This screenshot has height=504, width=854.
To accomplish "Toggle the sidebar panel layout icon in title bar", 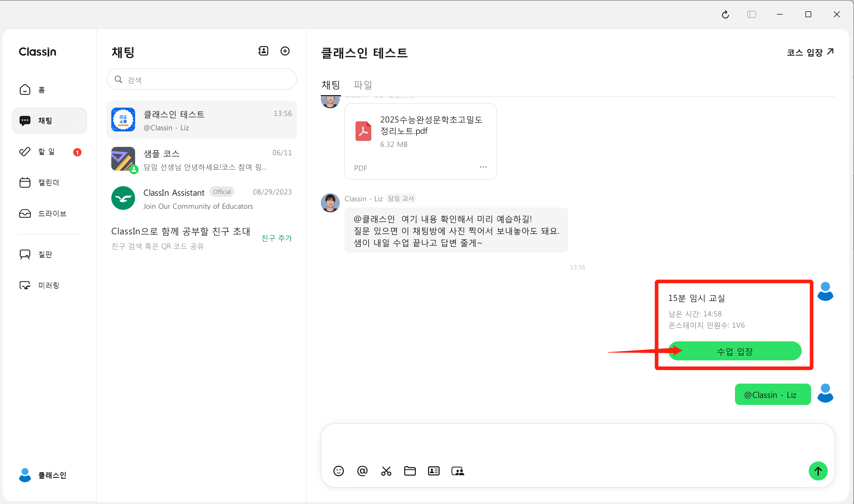I will (x=751, y=14).
